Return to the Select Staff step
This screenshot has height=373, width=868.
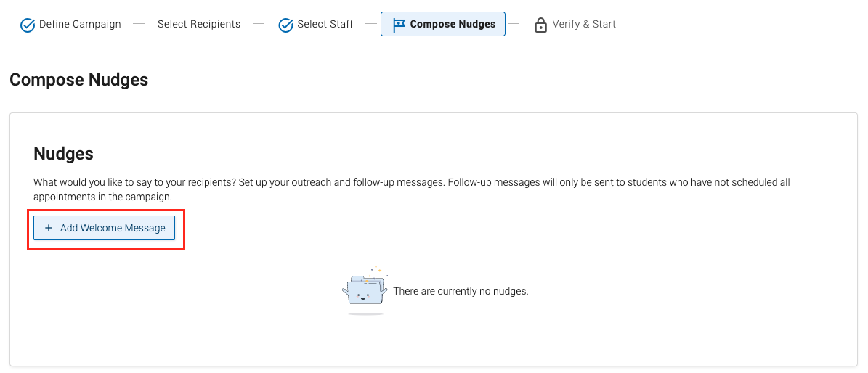point(315,25)
